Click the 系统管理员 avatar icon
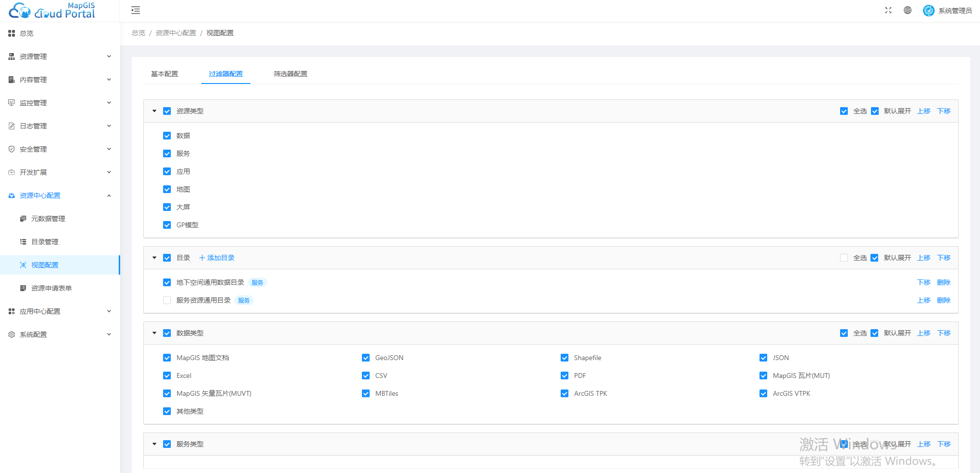This screenshot has width=980, height=473. click(928, 10)
